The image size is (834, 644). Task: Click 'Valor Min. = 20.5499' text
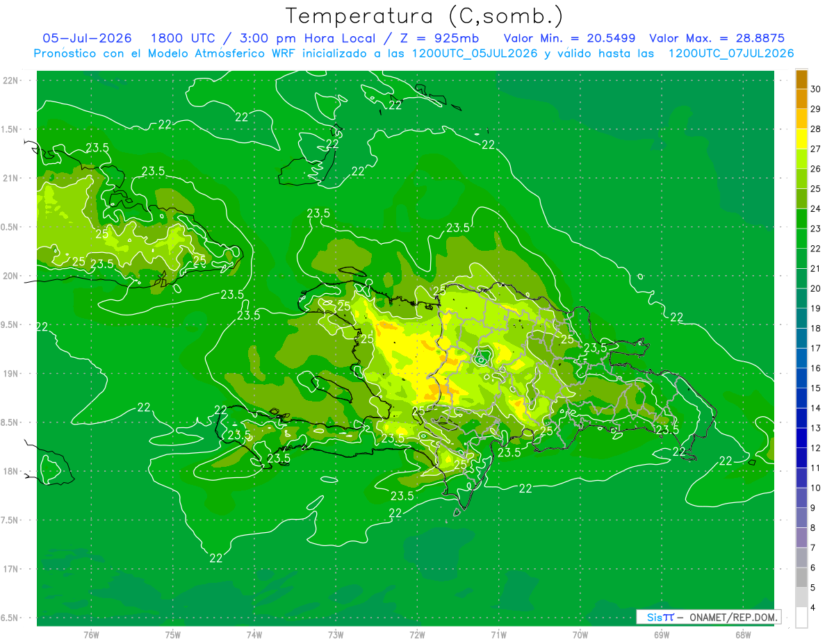pyautogui.click(x=569, y=38)
